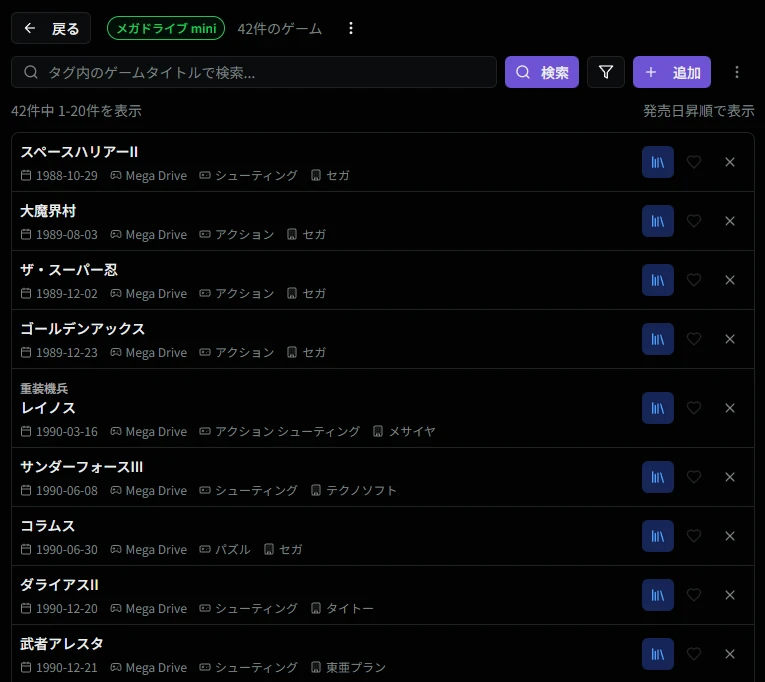
Task: Toggle library status for ダライアスII
Action: click(x=658, y=595)
